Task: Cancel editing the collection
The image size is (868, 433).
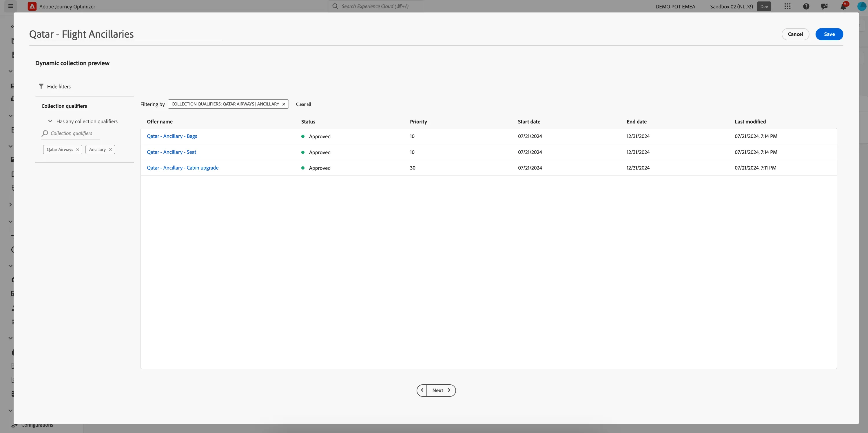Action: pos(795,34)
